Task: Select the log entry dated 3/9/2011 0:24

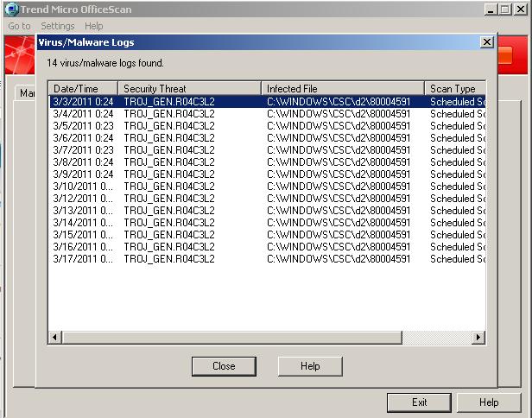Action: (268, 174)
